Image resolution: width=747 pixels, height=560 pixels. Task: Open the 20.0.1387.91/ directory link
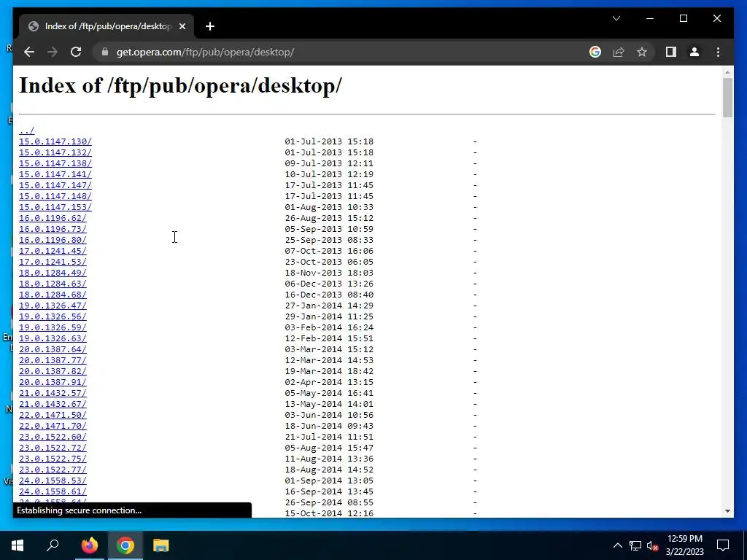pos(53,382)
